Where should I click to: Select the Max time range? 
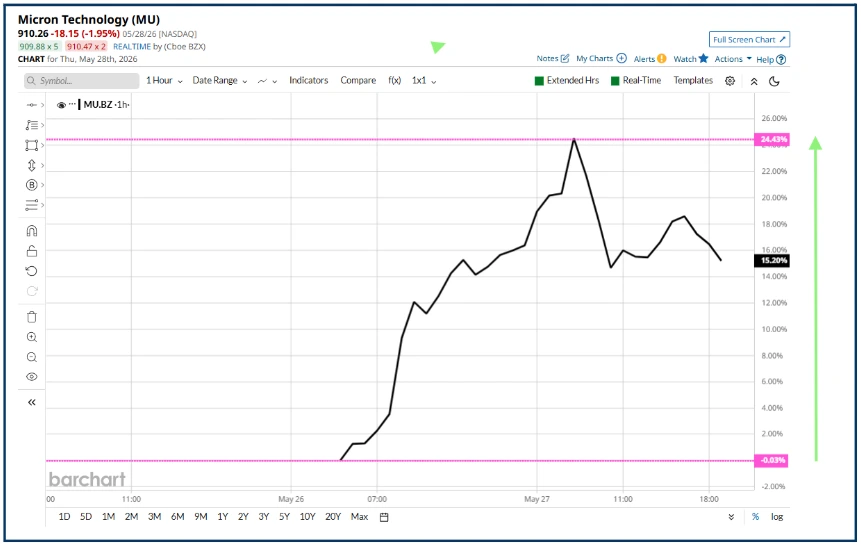pyautogui.click(x=359, y=517)
